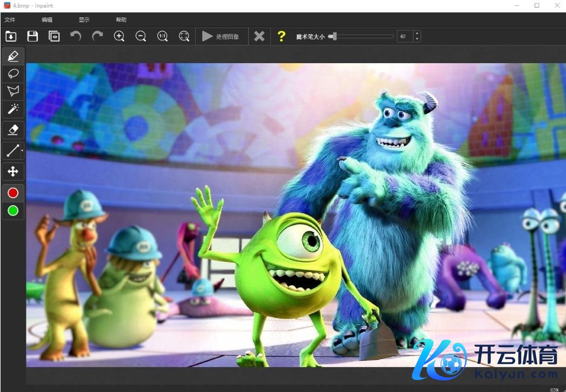Switch to the green mask color
The width and height of the screenshot is (566, 392).
(x=13, y=210)
